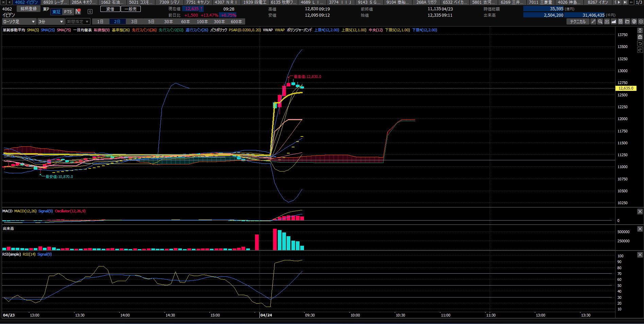Screen dimensions: 644x324
Task: Click the area chart icon in toolbar
Action: 614,21
